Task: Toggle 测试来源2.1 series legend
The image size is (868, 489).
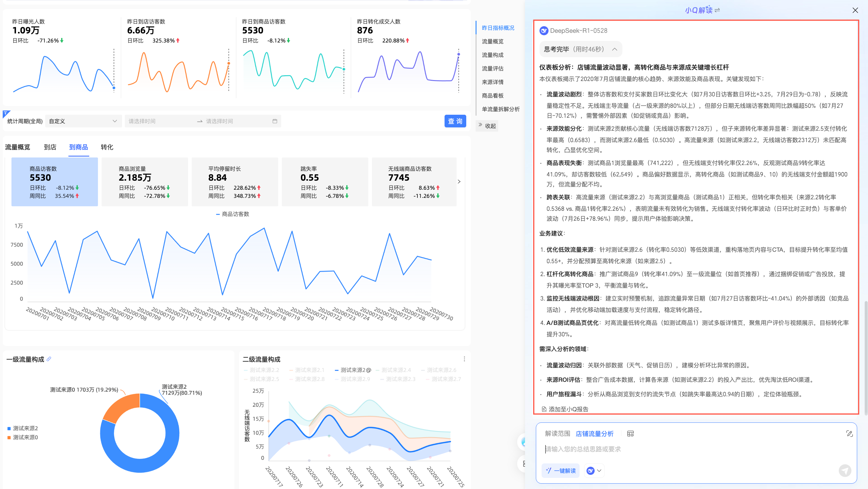Action: 307,370
